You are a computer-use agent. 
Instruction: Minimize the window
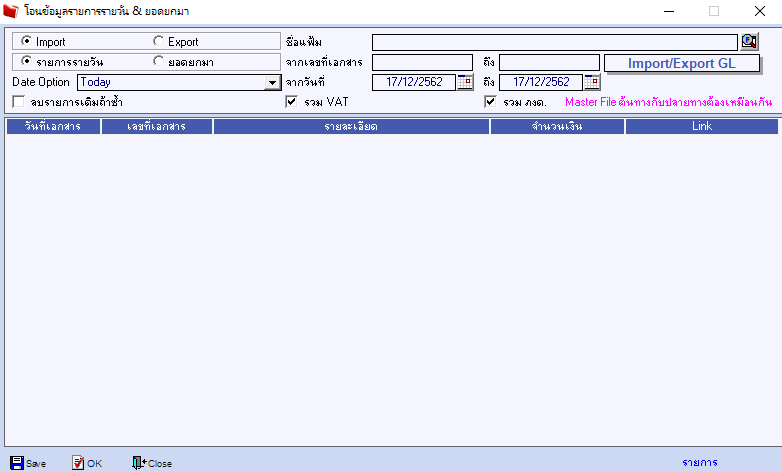(x=669, y=11)
